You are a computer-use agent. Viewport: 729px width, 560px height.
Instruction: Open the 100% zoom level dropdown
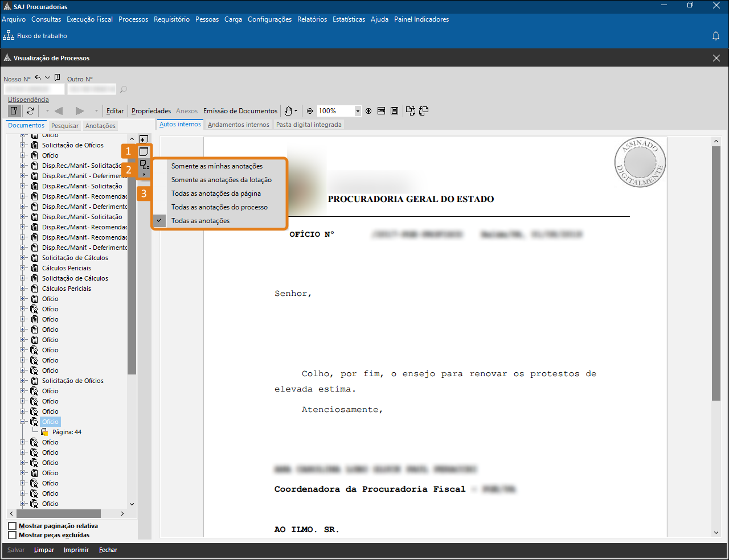[x=358, y=111]
